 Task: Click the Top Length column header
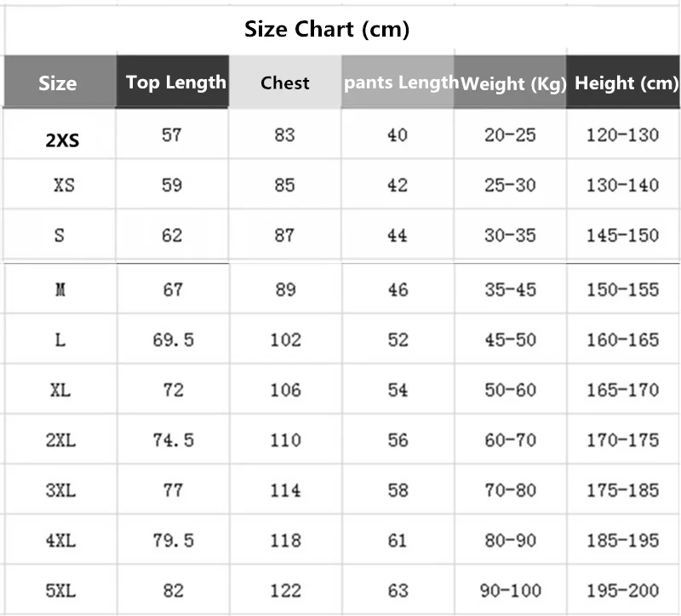pyautogui.click(x=175, y=83)
